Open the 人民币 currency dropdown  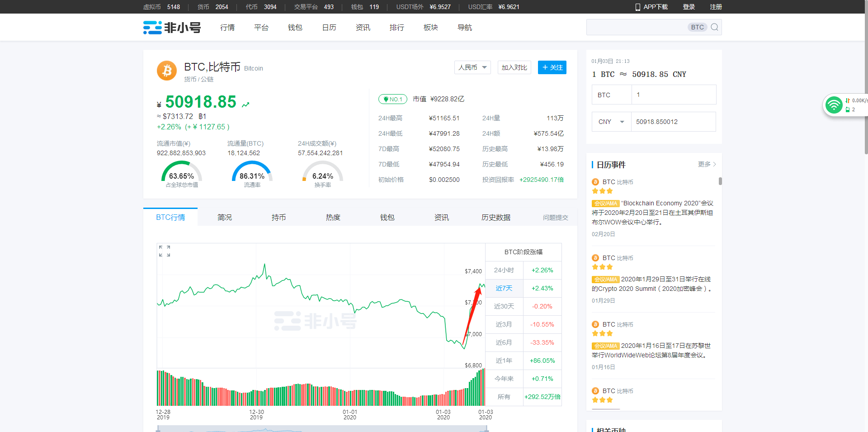(472, 67)
